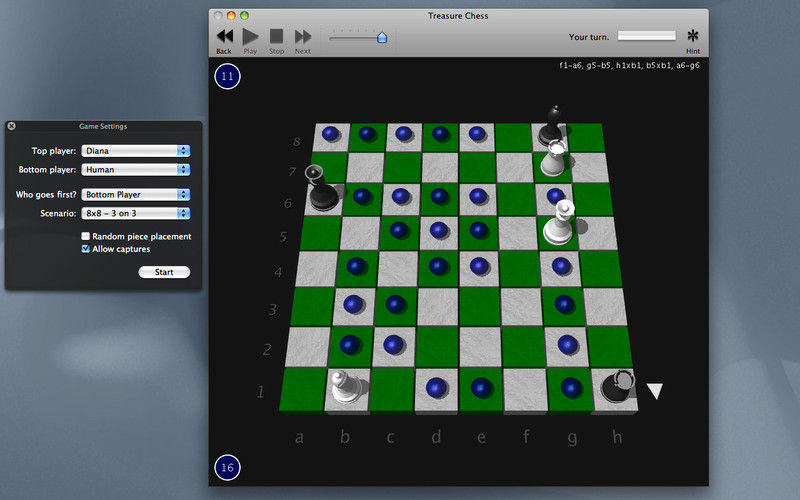Click the Play triangle icon
This screenshot has height=500, width=800.
250,37
